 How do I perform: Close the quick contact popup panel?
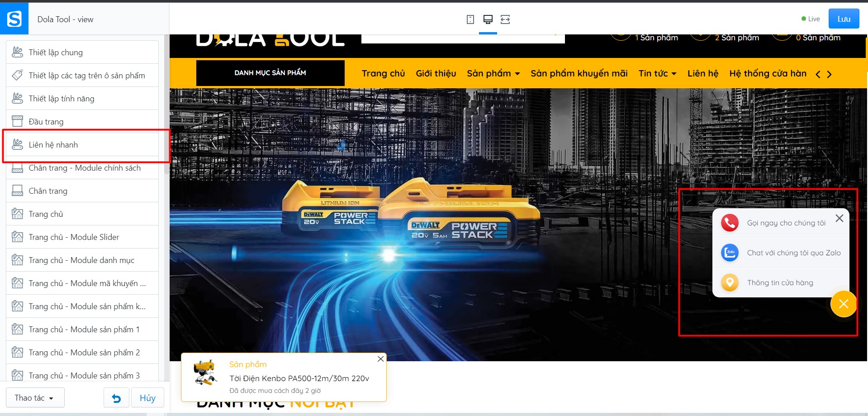click(x=840, y=218)
